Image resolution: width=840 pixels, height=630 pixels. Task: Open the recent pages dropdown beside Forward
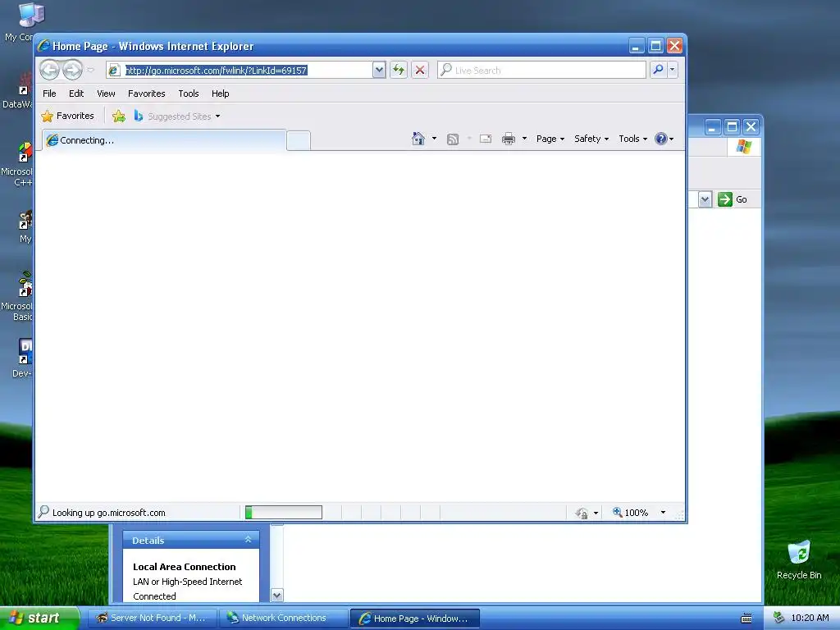90,70
